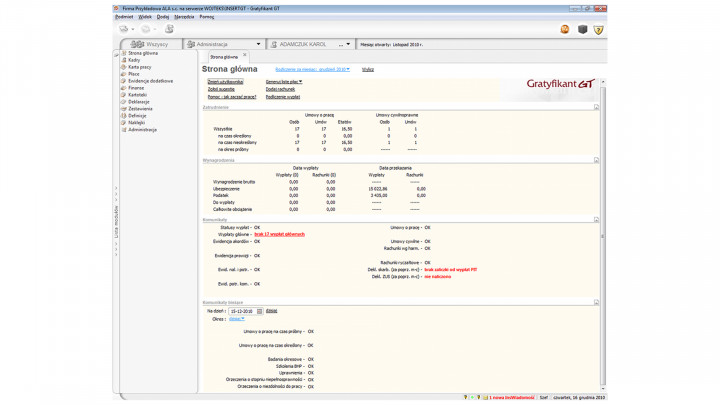Open the Okres dropdown link
Image resolution: width=720 pixels, height=405 pixels.
(236, 319)
